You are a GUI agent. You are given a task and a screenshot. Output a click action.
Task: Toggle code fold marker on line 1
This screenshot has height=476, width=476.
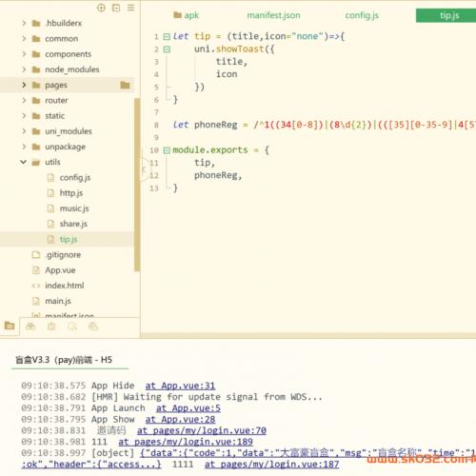[x=167, y=37]
